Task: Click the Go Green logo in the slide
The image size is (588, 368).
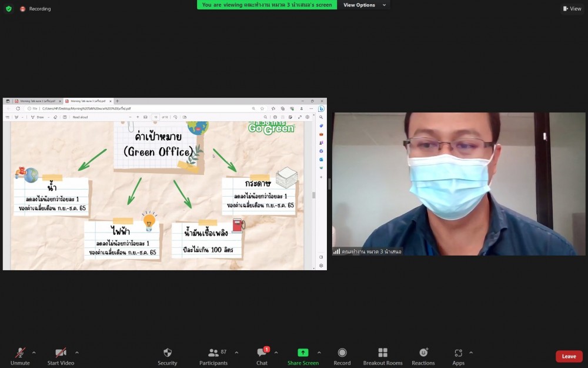Action: 272,128
